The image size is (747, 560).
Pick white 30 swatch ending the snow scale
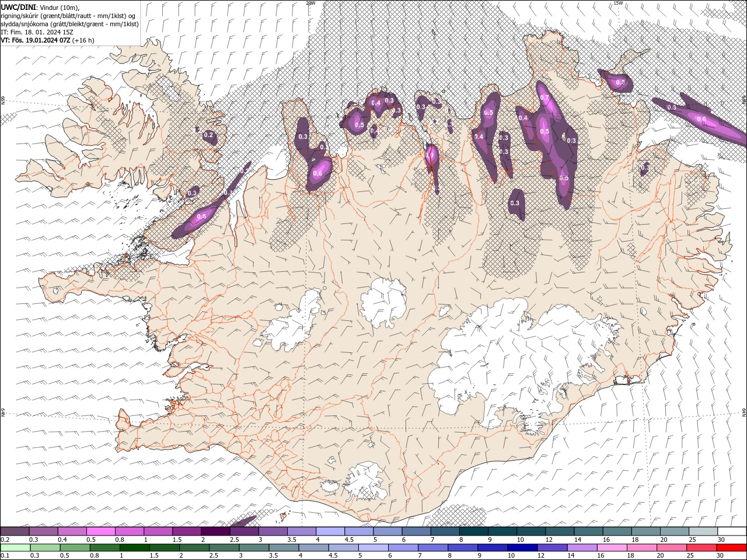pyautogui.click(x=732, y=531)
